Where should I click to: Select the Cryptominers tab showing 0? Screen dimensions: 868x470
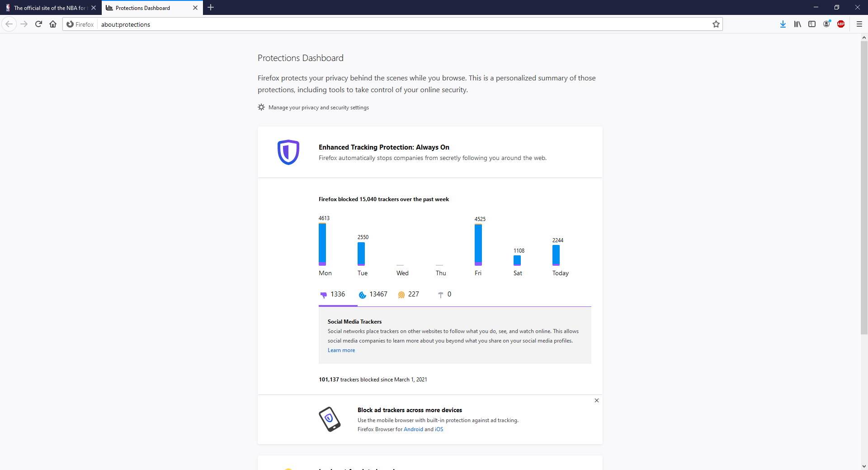point(444,295)
